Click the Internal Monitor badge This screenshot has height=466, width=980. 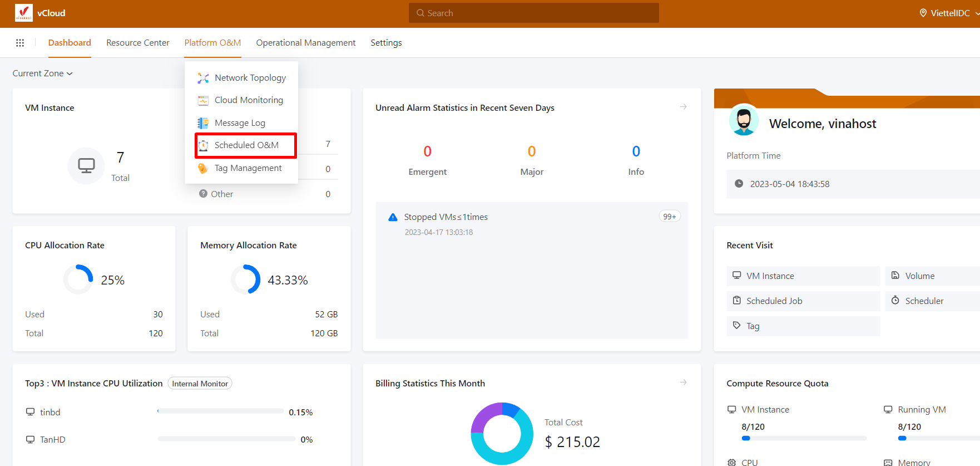[x=200, y=384]
